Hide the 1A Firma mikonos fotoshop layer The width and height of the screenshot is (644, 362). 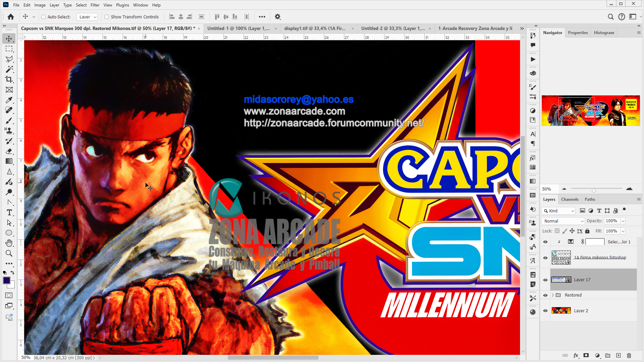pos(545,258)
